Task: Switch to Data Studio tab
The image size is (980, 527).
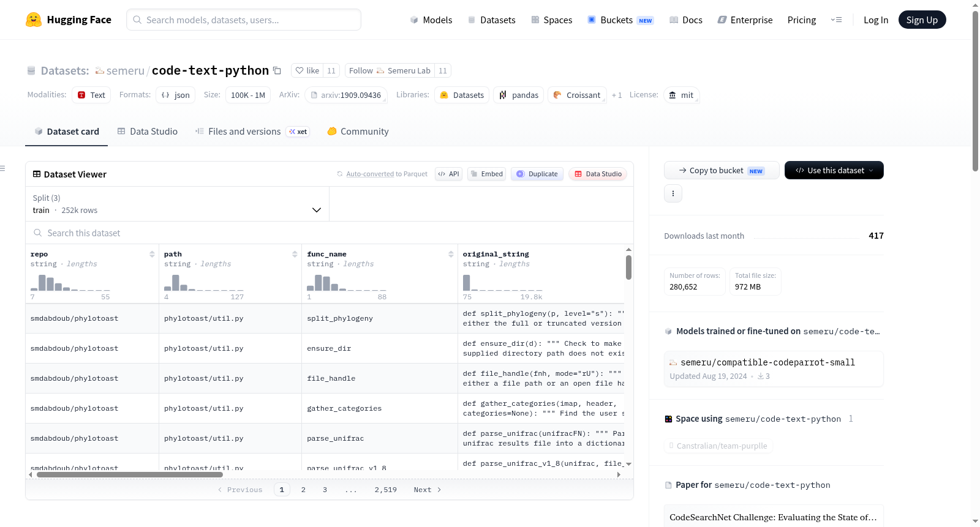Action: tap(148, 132)
